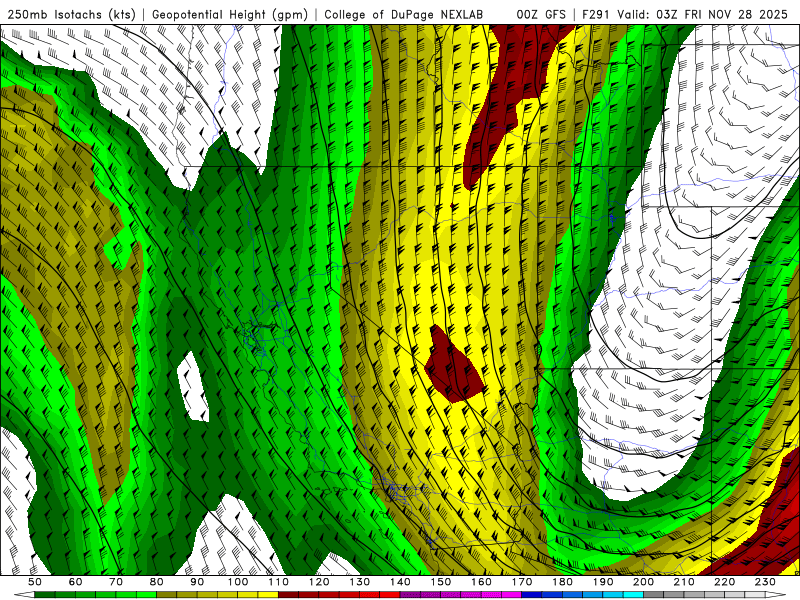Click the 110 knot legend label

tap(279, 582)
